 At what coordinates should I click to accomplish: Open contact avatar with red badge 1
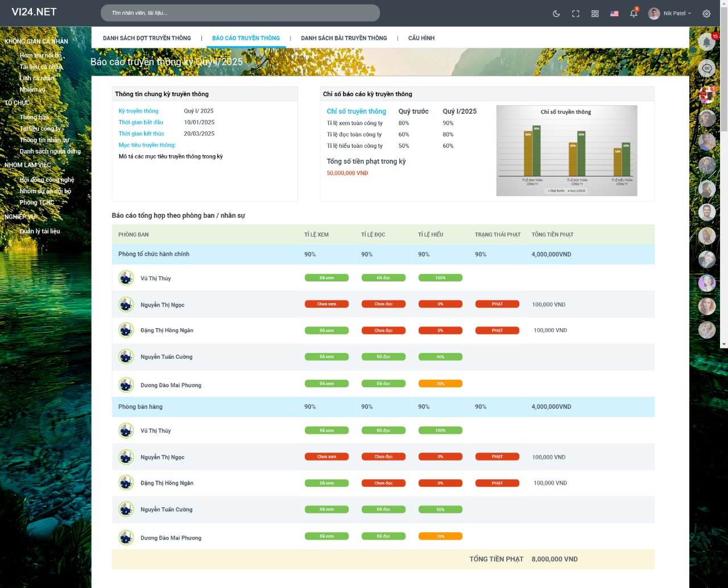coord(707,95)
